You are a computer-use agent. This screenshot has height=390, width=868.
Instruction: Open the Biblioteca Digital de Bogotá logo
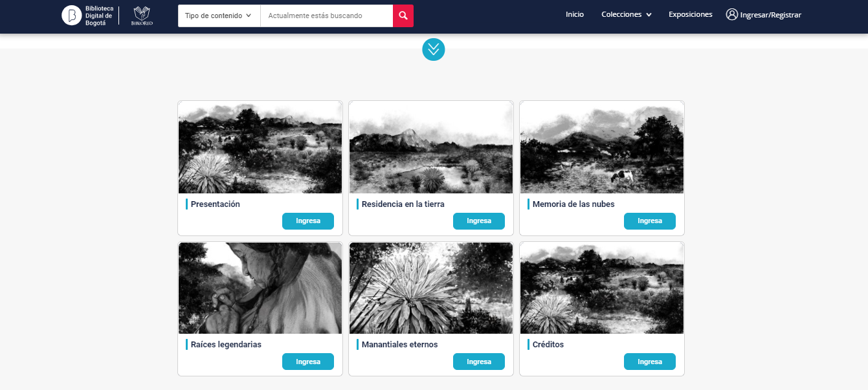[87, 16]
